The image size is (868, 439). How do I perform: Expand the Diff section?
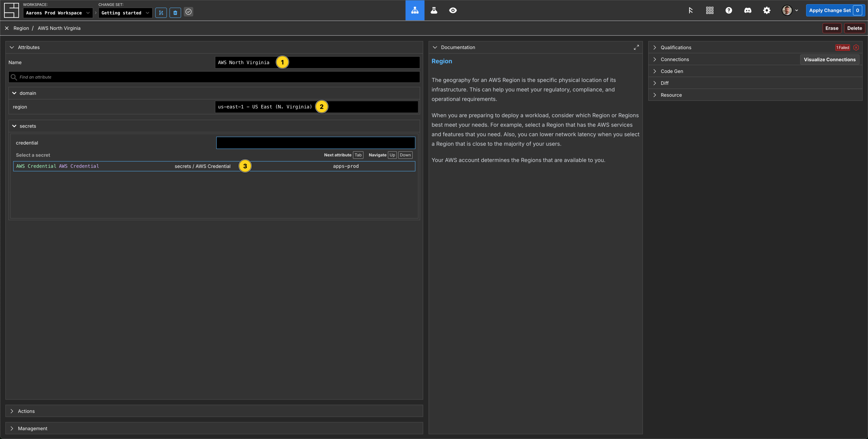pyautogui.click(x=654, y=83)
